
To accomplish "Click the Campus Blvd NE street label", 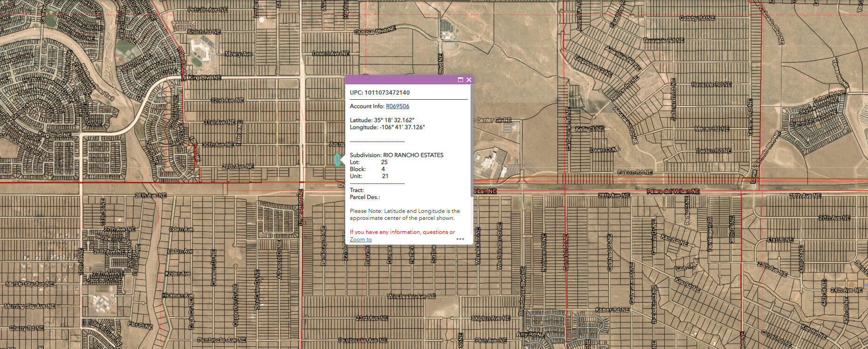I will coord(375,32).
